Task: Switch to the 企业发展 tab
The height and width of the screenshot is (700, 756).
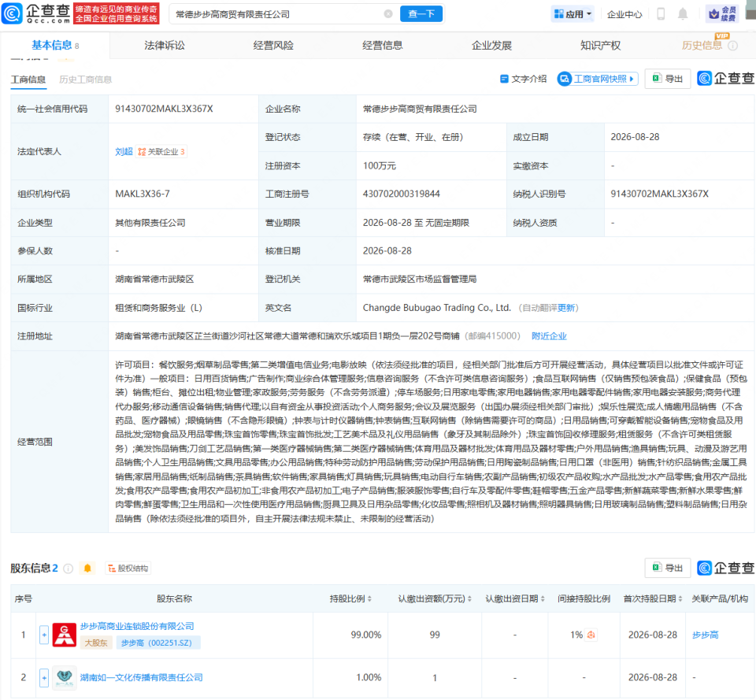Action: pyautogui.click(x=491, y=46)
